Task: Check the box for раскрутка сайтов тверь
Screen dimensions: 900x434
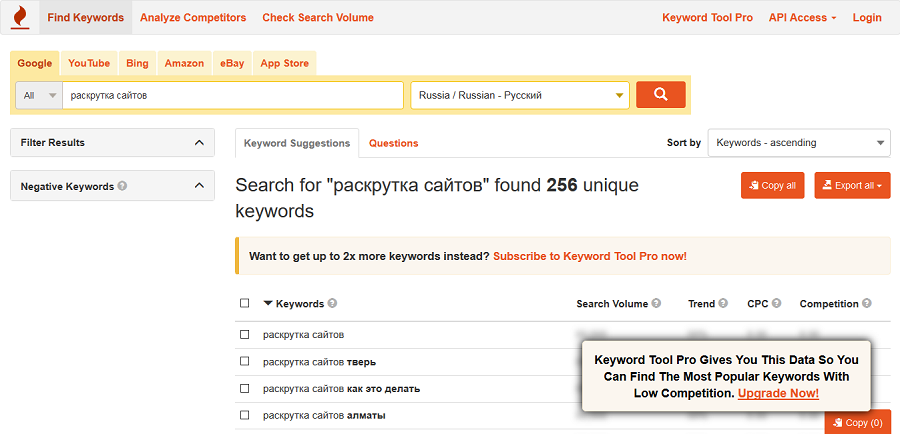Action: coord(245,362)
